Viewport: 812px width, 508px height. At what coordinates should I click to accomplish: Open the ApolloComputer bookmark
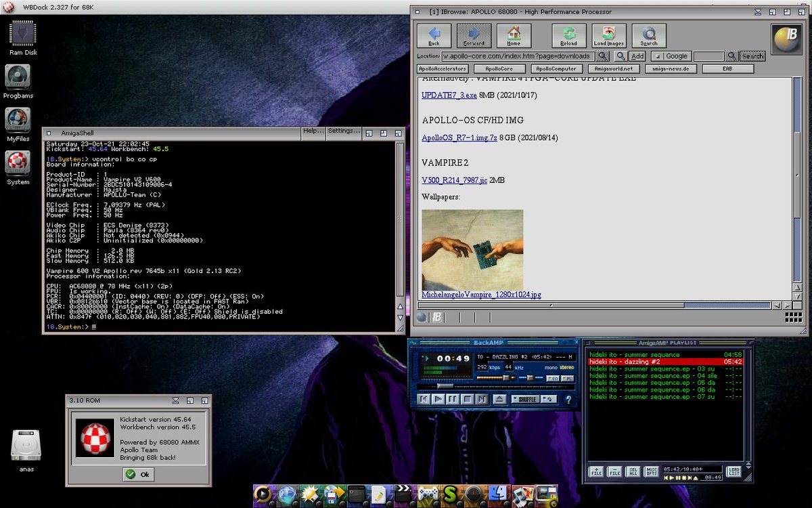pos(556,68)
